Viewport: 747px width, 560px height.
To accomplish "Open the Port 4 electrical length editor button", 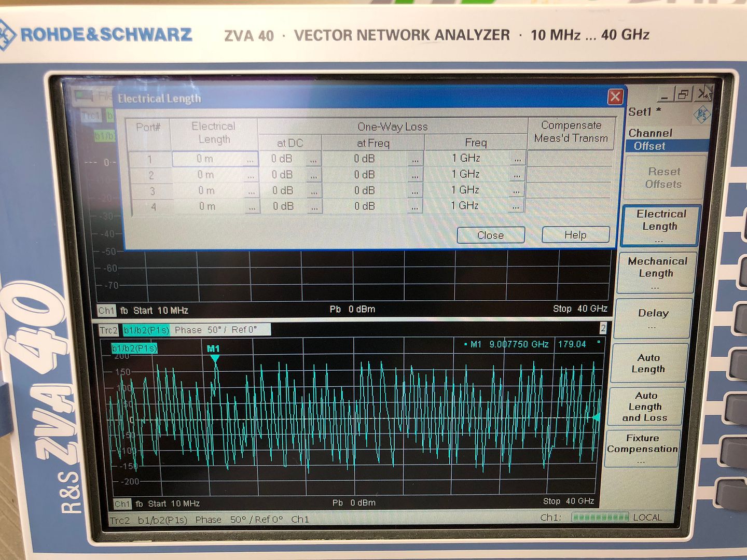I will point(252,207).
